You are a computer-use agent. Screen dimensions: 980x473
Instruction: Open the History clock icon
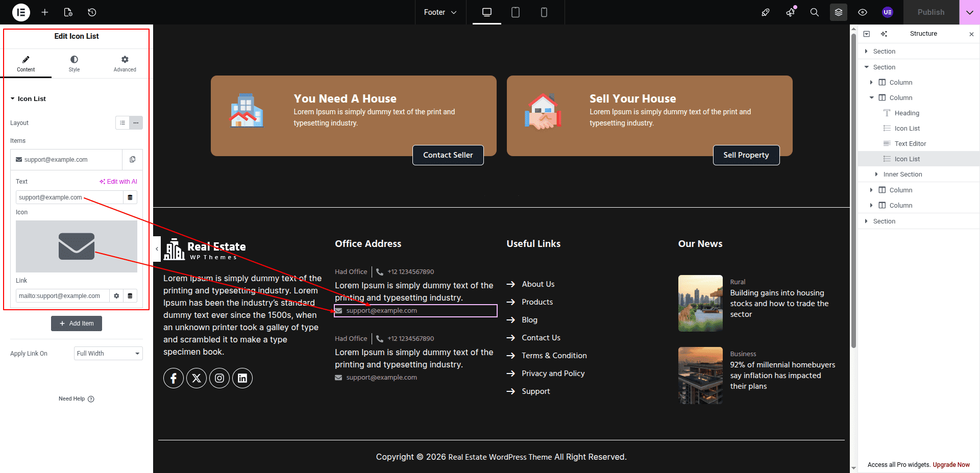[92, 12]
